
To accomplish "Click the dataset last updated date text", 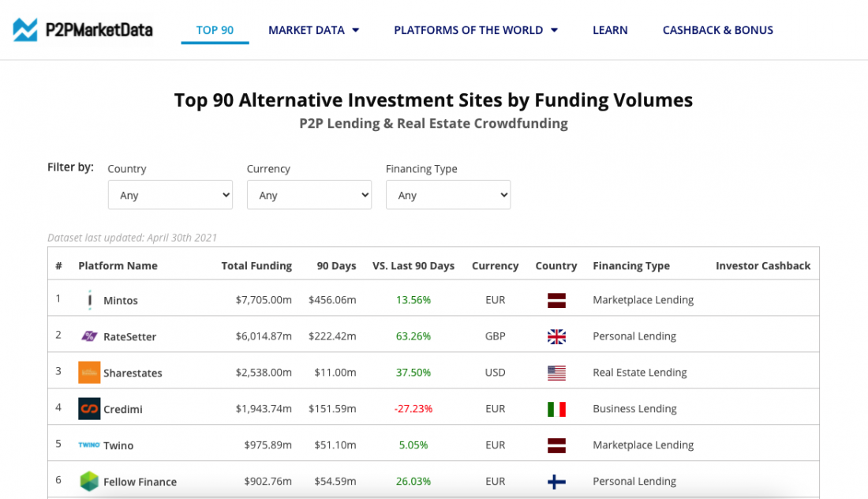I will point(133,238).
